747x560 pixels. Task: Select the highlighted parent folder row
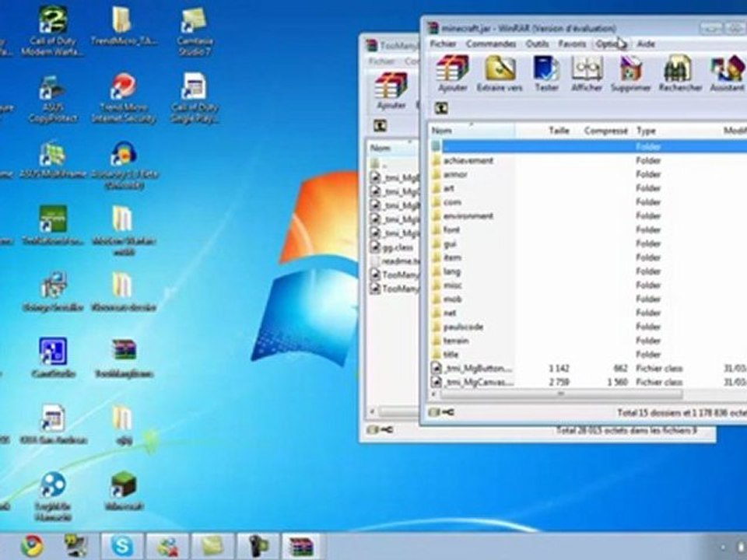[x=588, y=146]
